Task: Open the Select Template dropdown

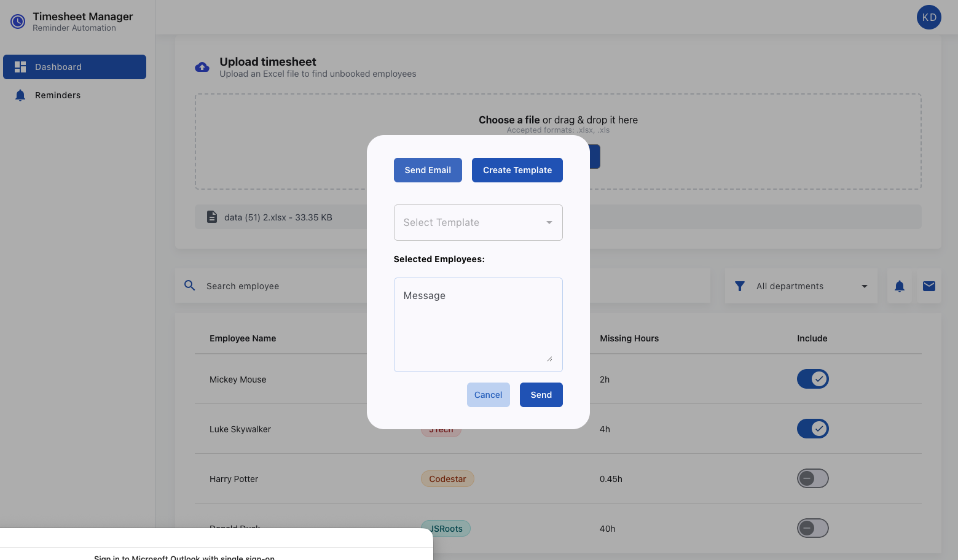Action: pyautogui.click(x=478, y=222)
